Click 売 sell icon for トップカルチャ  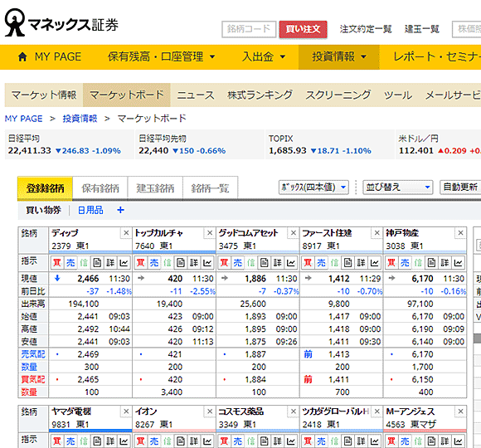(154, 263)
